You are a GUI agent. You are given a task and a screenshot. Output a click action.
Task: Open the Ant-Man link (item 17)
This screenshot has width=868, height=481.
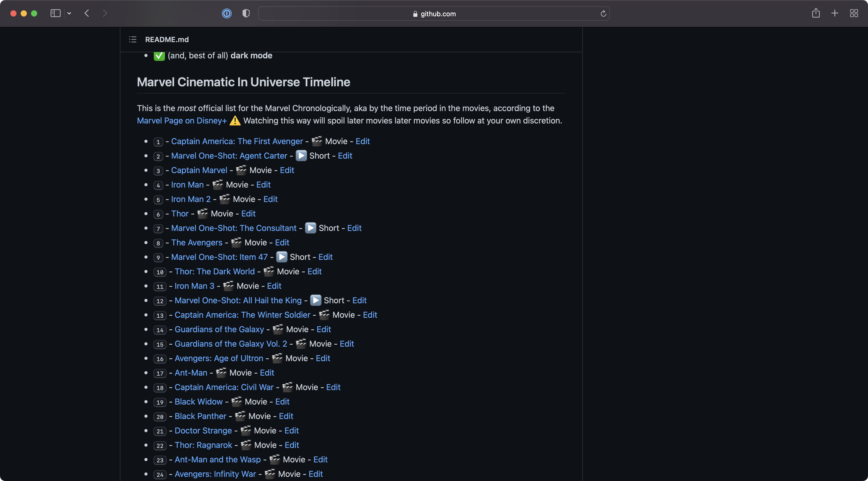click(x=191, y=373)
